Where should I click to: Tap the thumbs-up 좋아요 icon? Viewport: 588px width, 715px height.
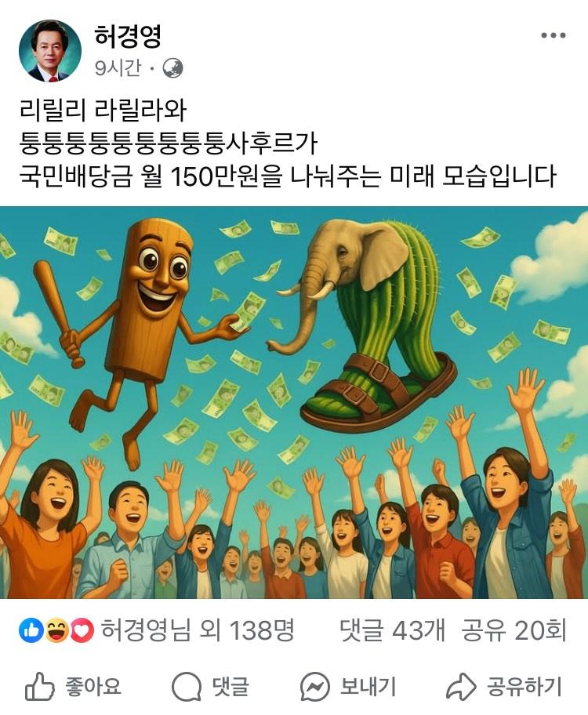click(x=39, y=686)
